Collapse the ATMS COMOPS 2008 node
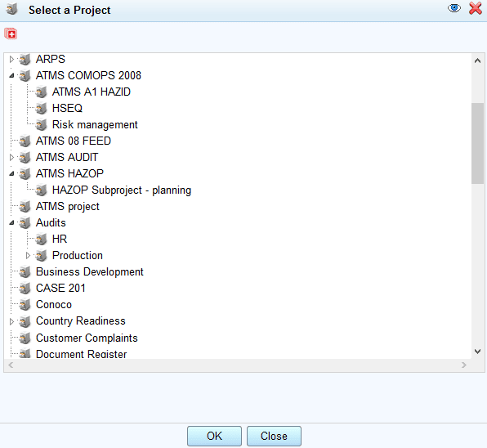The width and height of the screenshot is (487, 448). coord(11,75)
